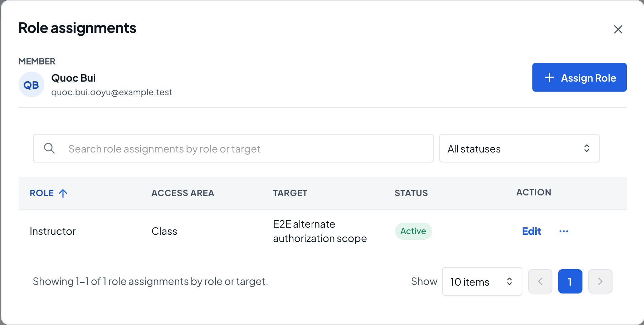Open more actions menu for Instructor row
This screenshot has height=325, width=644.
(564, 231)
